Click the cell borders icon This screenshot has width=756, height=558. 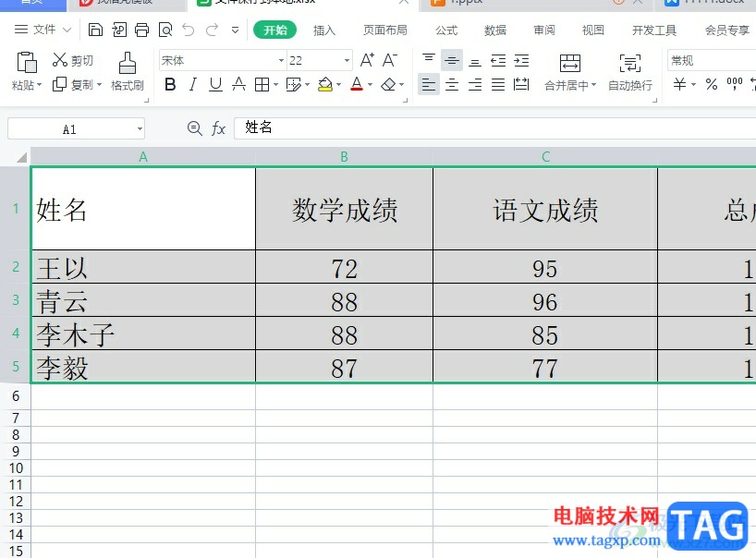pos(262,85)
